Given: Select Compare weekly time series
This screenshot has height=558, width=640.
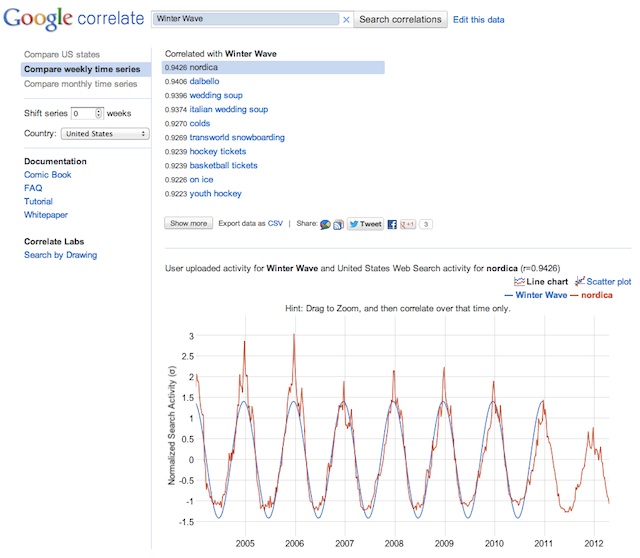Looking at the screenshot, I should (86, 69).
